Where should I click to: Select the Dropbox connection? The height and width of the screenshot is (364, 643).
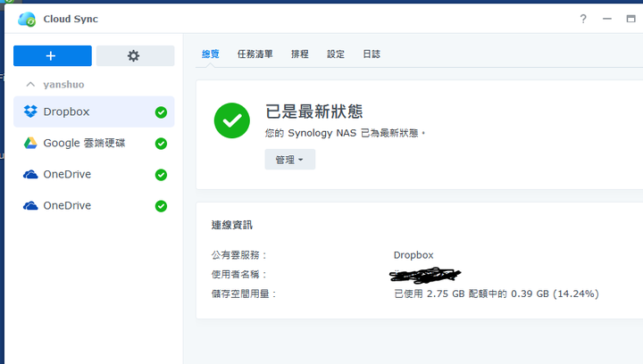click(x=94, y=112)
